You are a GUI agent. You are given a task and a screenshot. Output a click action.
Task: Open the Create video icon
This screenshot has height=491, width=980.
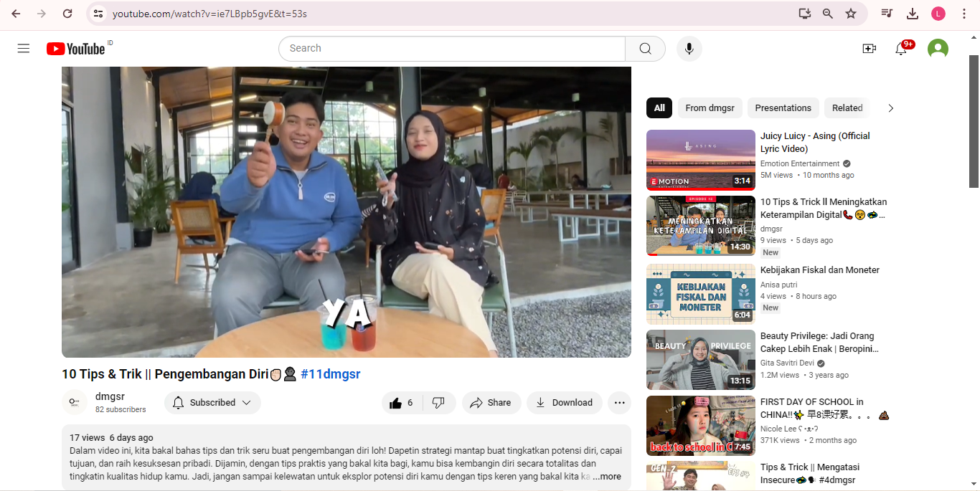[x=869, y=49]
